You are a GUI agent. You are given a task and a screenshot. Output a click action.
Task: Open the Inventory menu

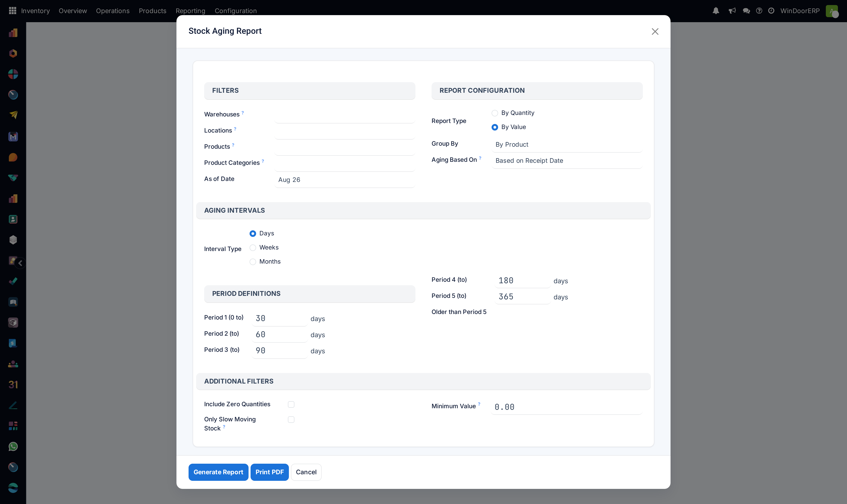click(35, 11)
